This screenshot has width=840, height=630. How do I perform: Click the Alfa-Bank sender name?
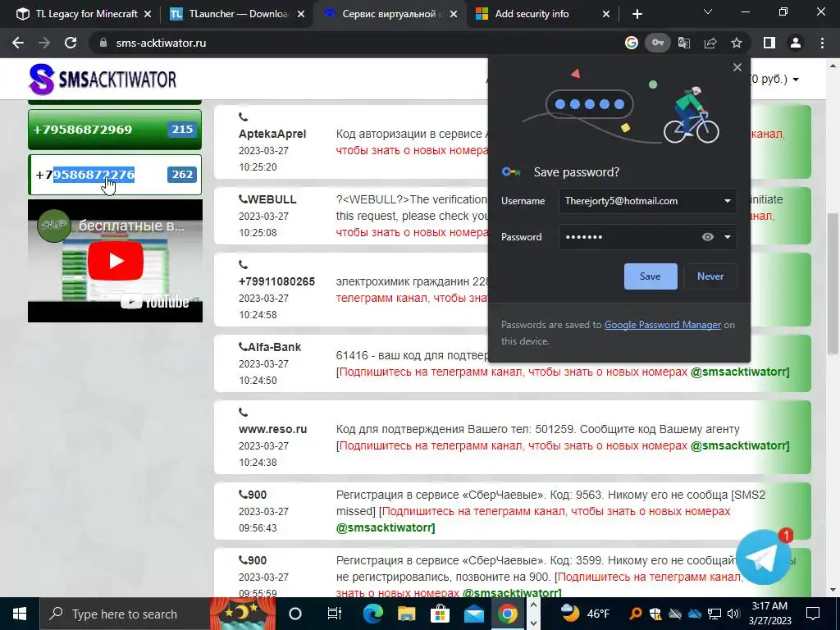(274, 347)
